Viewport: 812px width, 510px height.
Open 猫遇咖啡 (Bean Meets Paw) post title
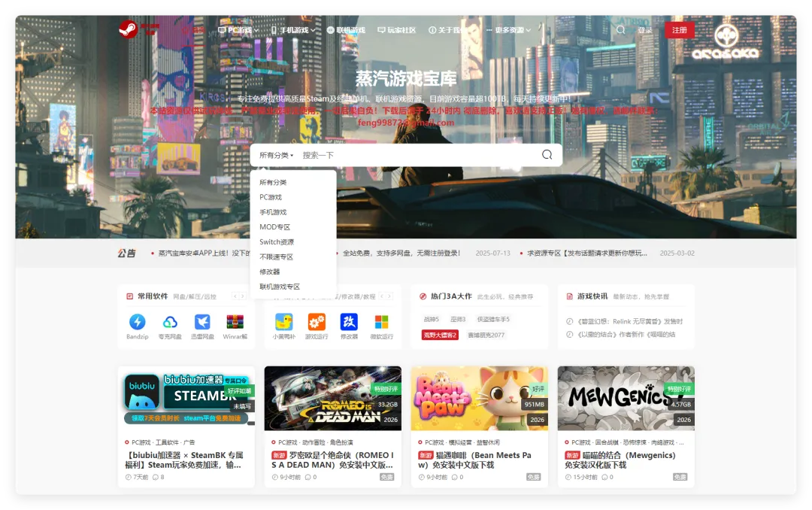coord(474,460)
